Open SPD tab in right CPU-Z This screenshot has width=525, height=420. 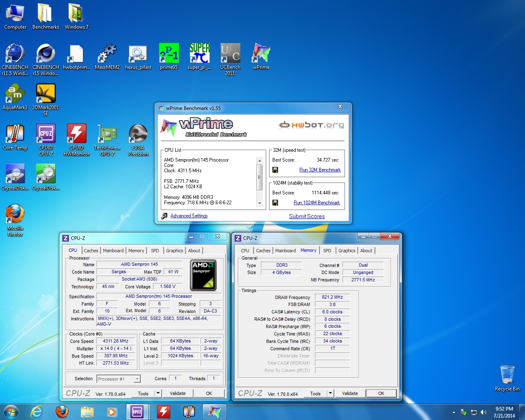tap(327, 251)
